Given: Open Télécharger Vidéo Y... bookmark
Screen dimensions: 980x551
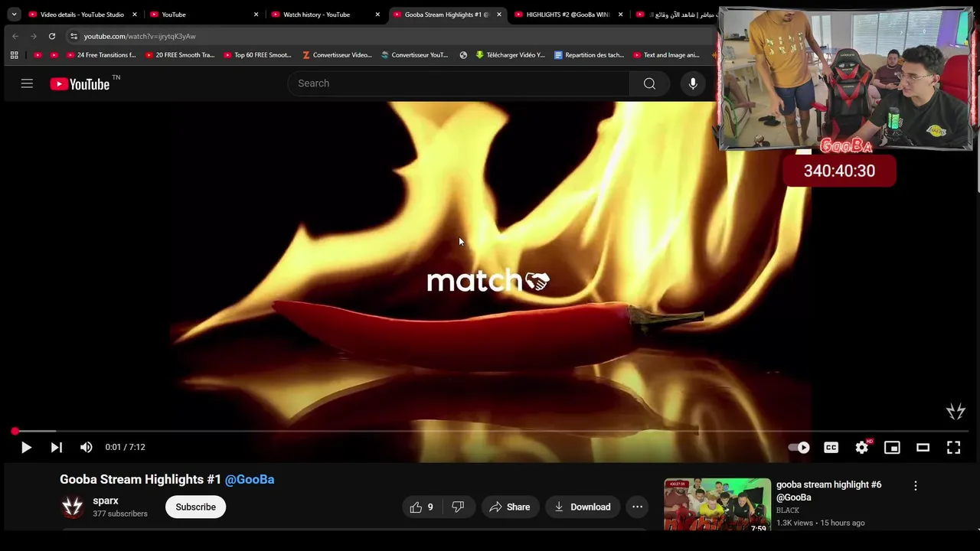Looking at the screenshot, I should [511, 55].
